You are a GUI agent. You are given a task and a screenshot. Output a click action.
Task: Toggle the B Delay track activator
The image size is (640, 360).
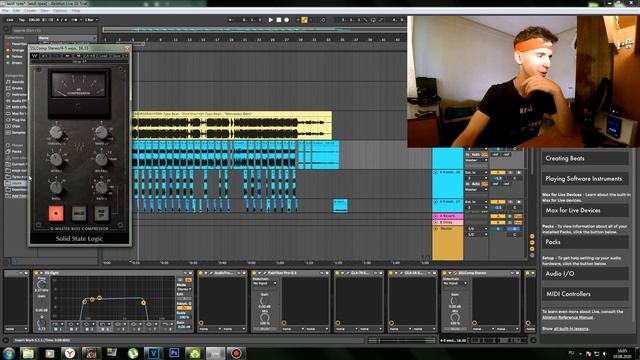coord(498,222)
